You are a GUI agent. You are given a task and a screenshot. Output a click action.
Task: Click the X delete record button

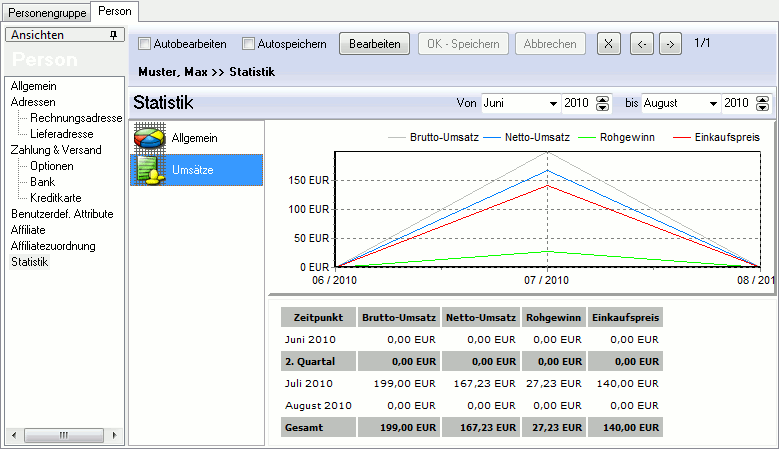click(x=608, y=44)
